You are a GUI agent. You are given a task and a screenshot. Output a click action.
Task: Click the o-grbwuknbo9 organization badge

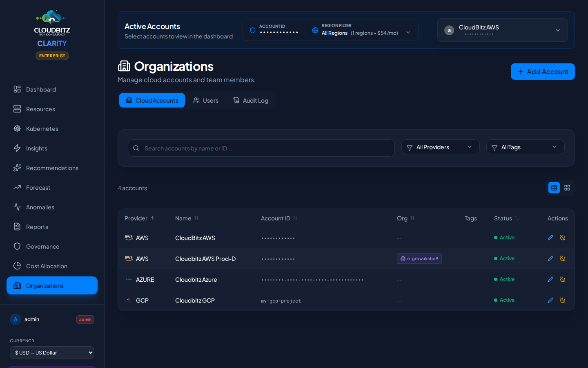(x=419, y=258)
